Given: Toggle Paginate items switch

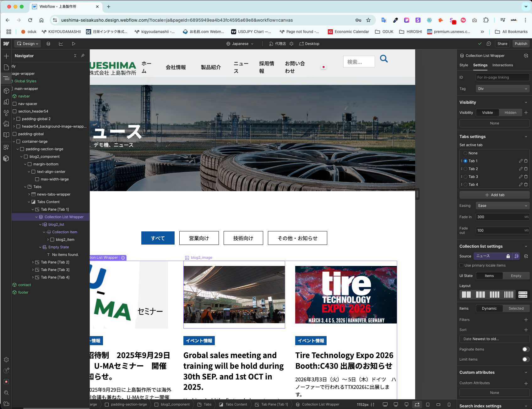Looking at the screenshot, I should tap(526, 349).
